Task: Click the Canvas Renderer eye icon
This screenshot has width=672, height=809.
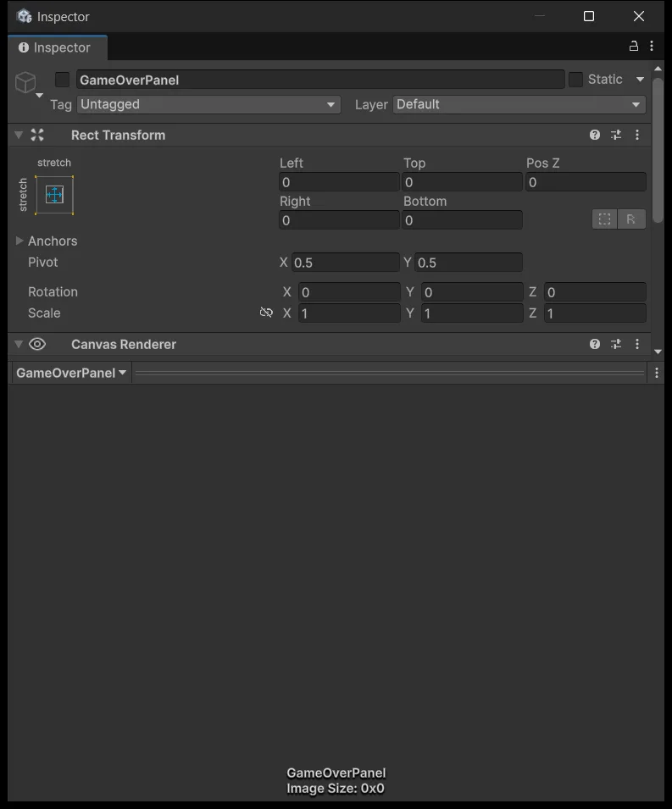Action: pos(37,344)
